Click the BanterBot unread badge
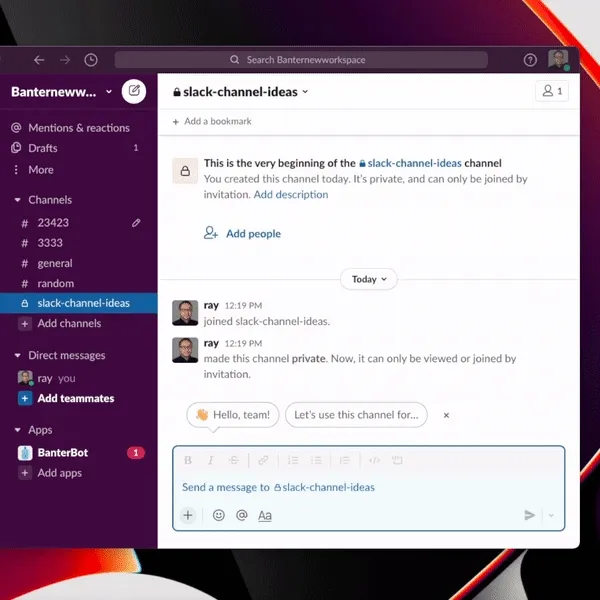This screenshot has width=600, height=600. click(136, 453)
